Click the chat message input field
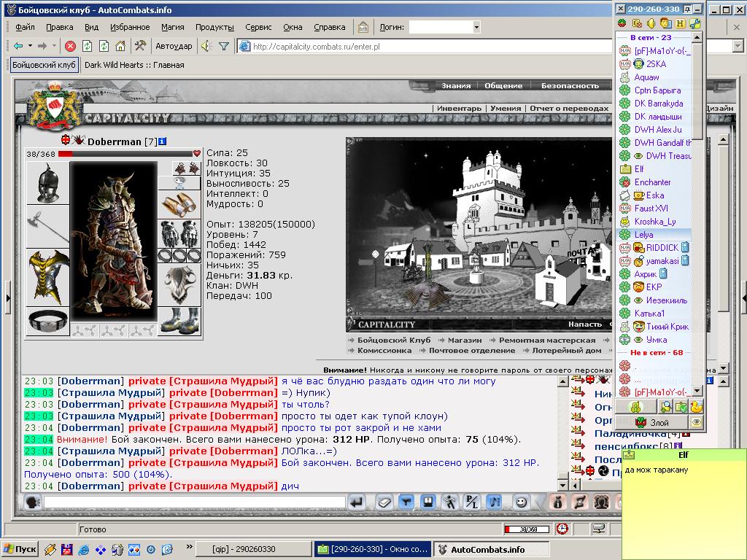747x560 pixels. [194, 502]
